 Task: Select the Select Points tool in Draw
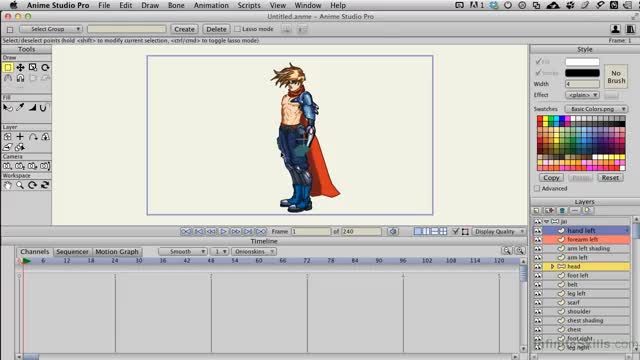(x=8, y=67)
